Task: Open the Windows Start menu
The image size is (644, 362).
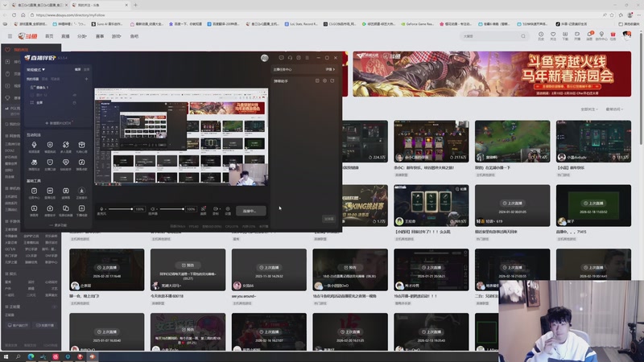Action: tap(6, 356)
